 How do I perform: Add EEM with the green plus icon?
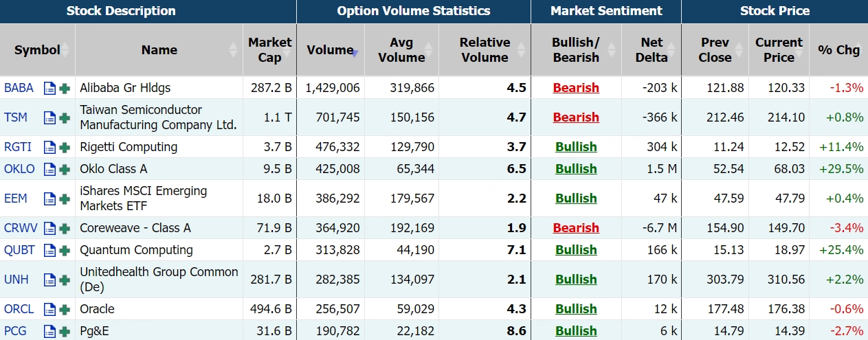tap(65, 199)
